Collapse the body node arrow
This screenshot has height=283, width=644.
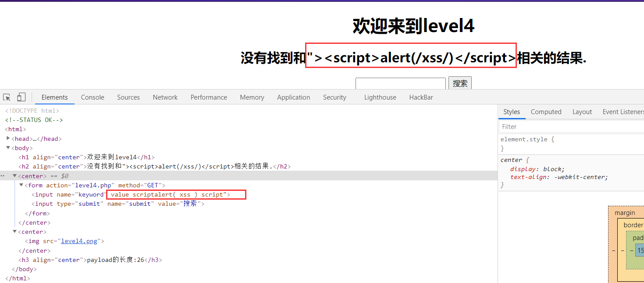(x=8, y=148)
